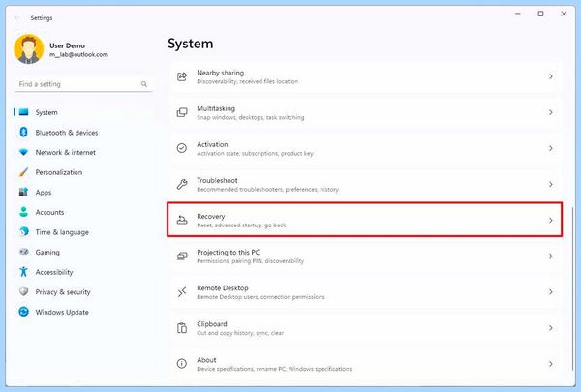Click the Nearby sharing icon
Screen dimensions: 581x392
pos(182,76)
